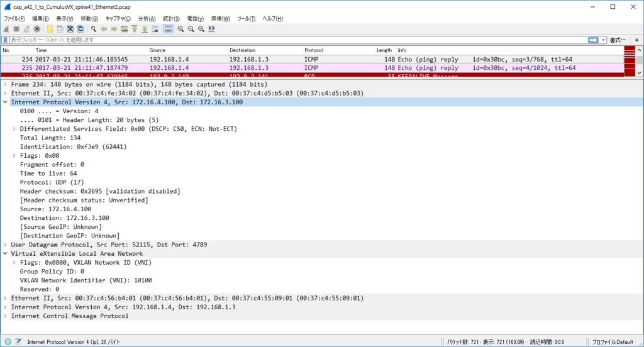Zoom in the main window text
The width and height of the screenshot is (644, 347).
(x=180, y=29)
